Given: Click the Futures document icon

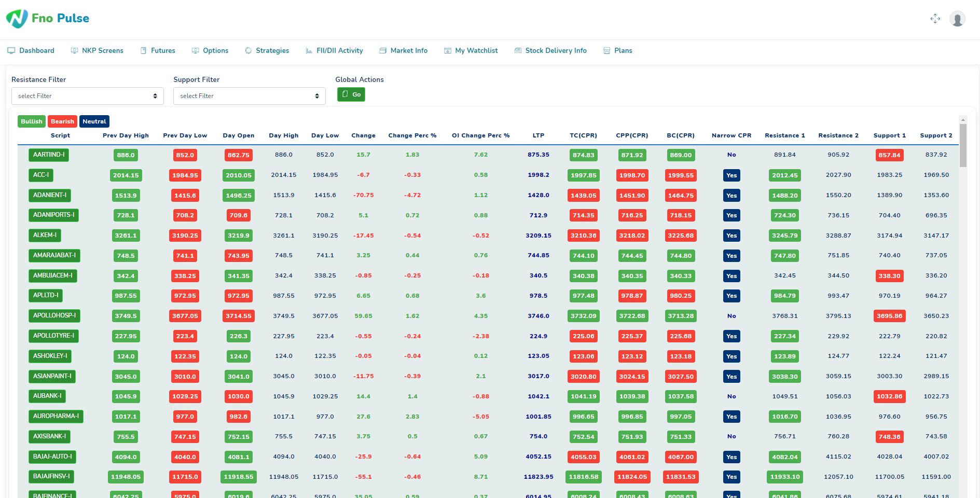Looking at the screenshot, I should (x=144, y=50).
